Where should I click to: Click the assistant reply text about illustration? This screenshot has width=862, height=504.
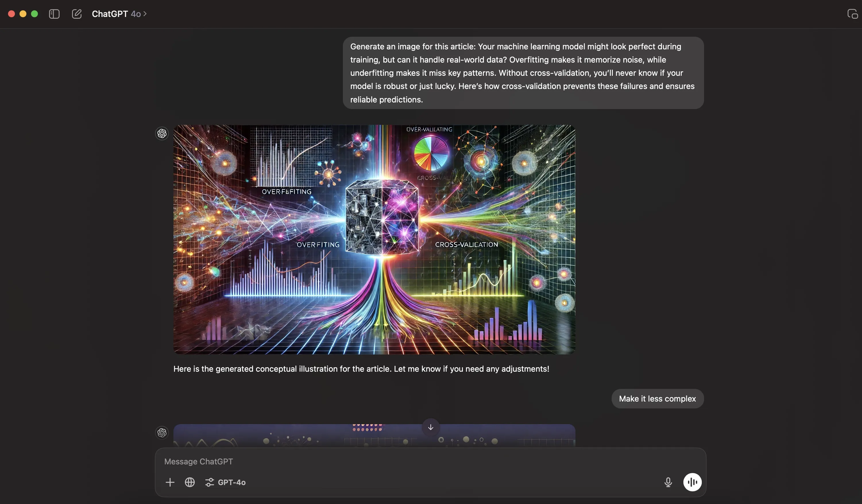(361, 369)
